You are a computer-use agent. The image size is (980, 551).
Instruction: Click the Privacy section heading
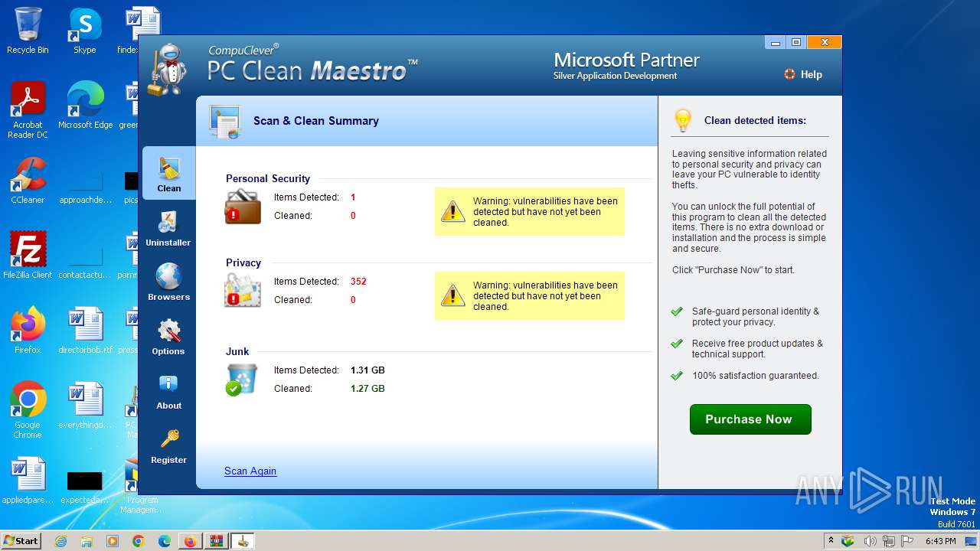(x=243, y=262)
